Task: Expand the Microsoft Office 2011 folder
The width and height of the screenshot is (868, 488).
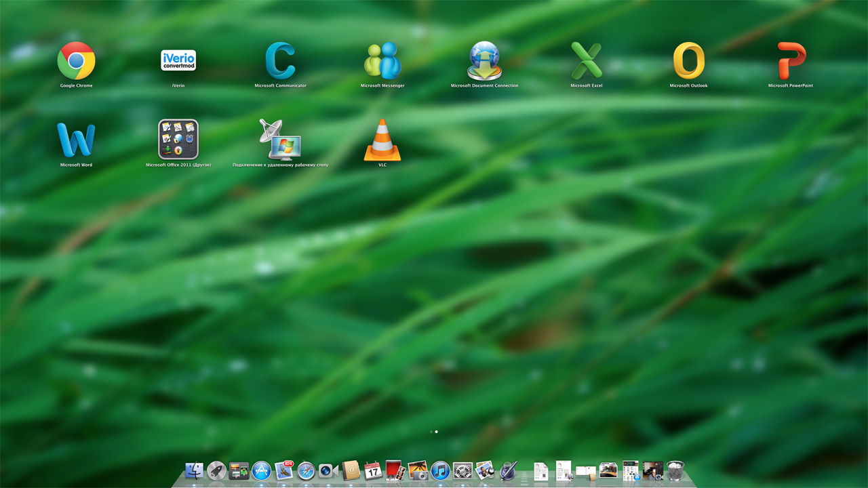Action: click(x=178, y=140)
